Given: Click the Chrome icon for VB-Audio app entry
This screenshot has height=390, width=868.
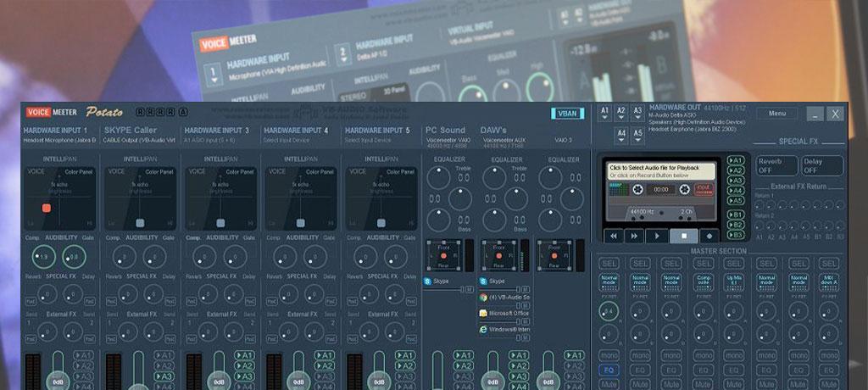Looking at the screenshot, I should [x=483, y=298].
